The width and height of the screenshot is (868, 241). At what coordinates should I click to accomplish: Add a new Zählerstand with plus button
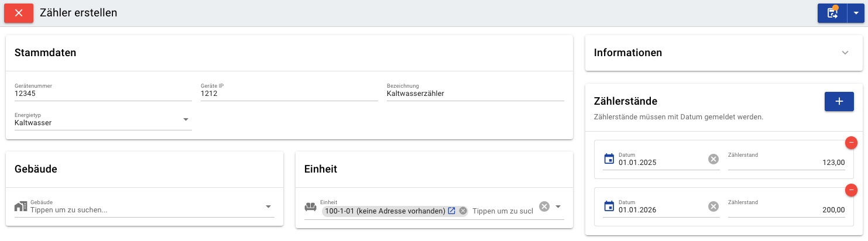[x=839, y=101]
